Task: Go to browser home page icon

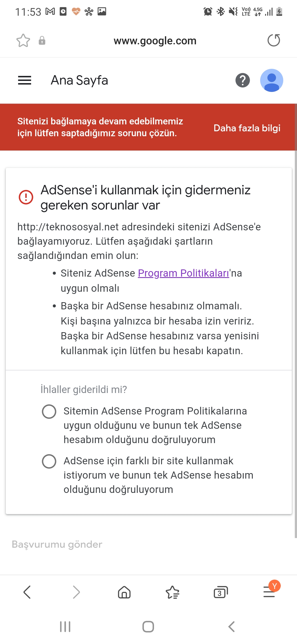Action: tap(124, 592)
